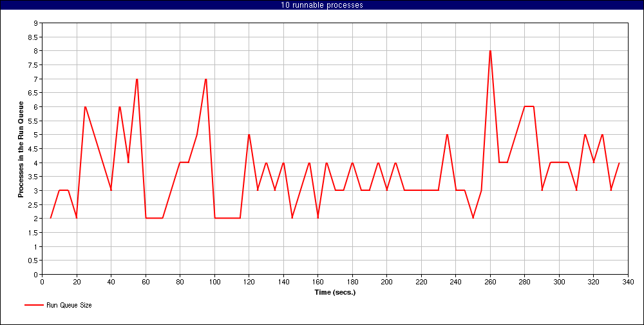
Task: Click the x-axis tick label '100'
Action: (214, 282)
